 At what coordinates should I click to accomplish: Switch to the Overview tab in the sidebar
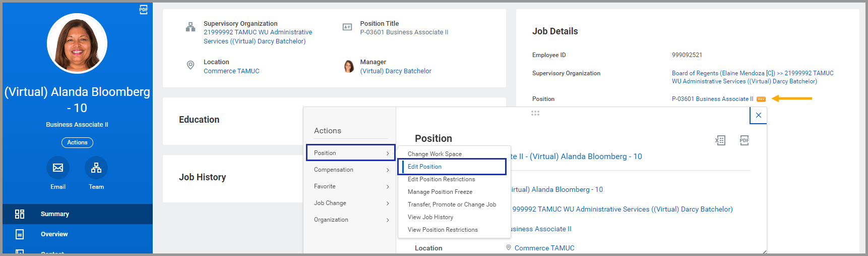(54, 234)
